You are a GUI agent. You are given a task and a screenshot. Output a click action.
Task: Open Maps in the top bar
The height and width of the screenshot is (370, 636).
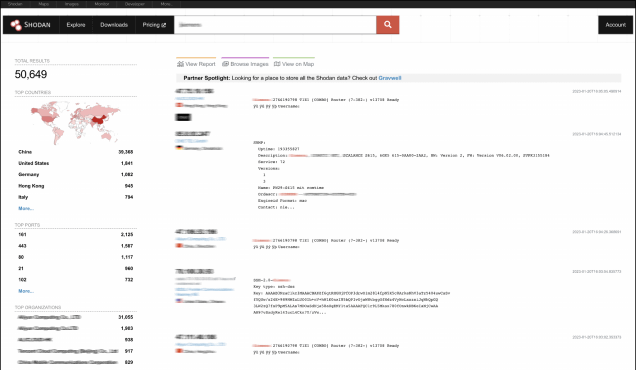43,4
